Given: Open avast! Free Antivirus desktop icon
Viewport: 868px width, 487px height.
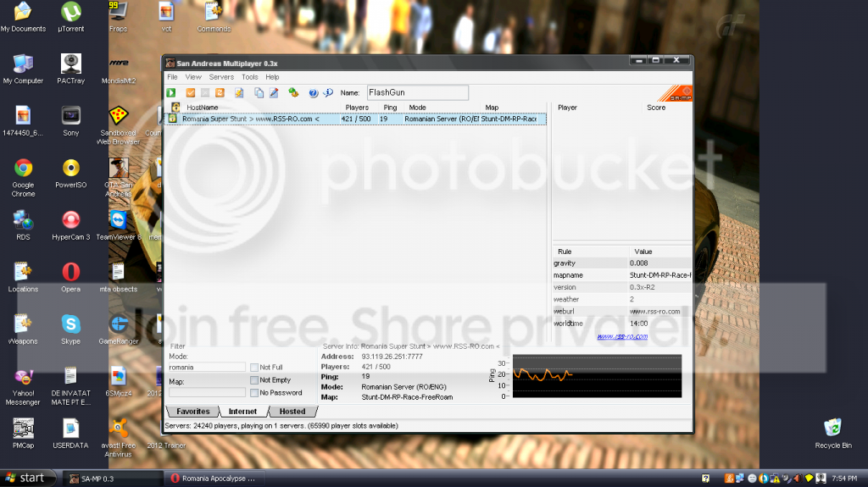Looking at the screenshot, I should (x=118, y=438).
